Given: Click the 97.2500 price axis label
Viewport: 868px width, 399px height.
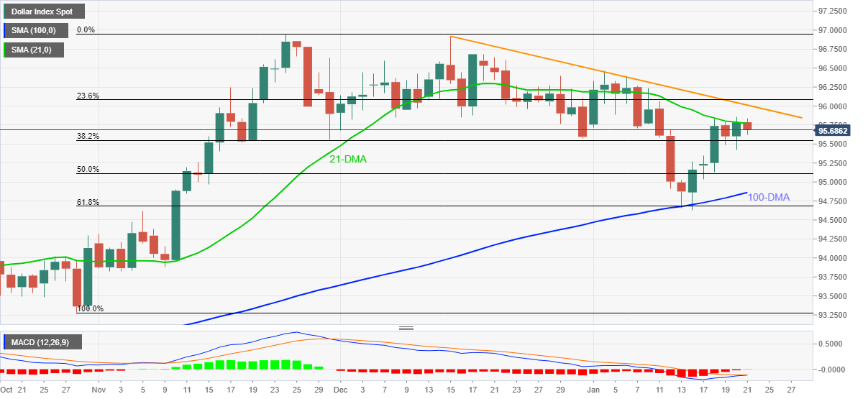Looking at the screenshot, I should tap(833, 12).
